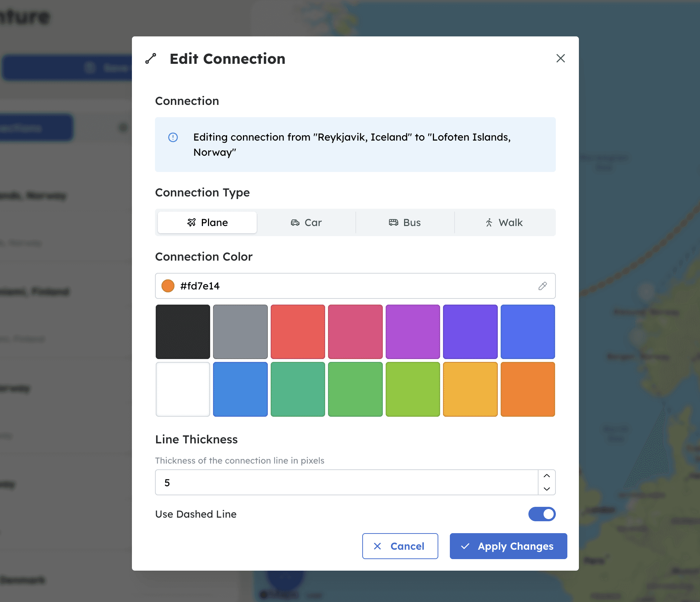Screen dimensions: 700x602
Task: Switch connection type to Car
Action: [x=306, y=222]
